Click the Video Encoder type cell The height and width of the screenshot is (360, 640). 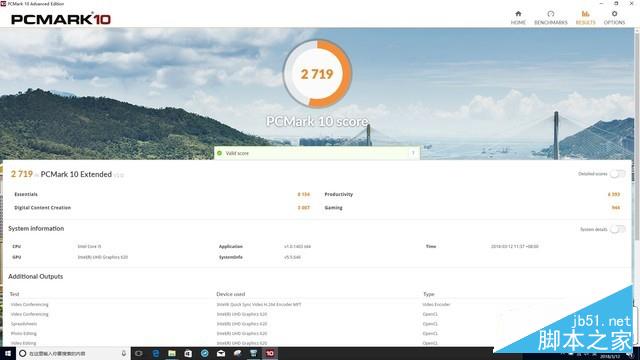pos(436,304)
